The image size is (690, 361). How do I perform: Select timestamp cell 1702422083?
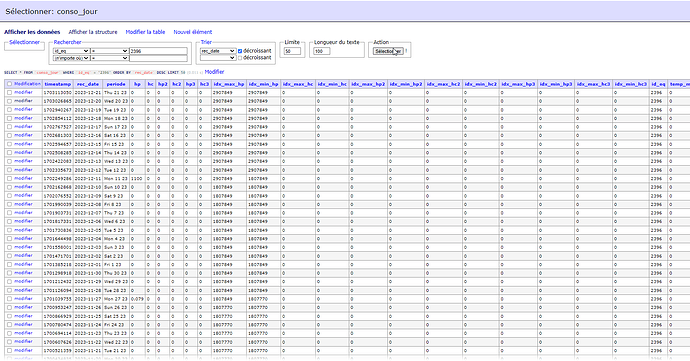(x=58, y=162)
